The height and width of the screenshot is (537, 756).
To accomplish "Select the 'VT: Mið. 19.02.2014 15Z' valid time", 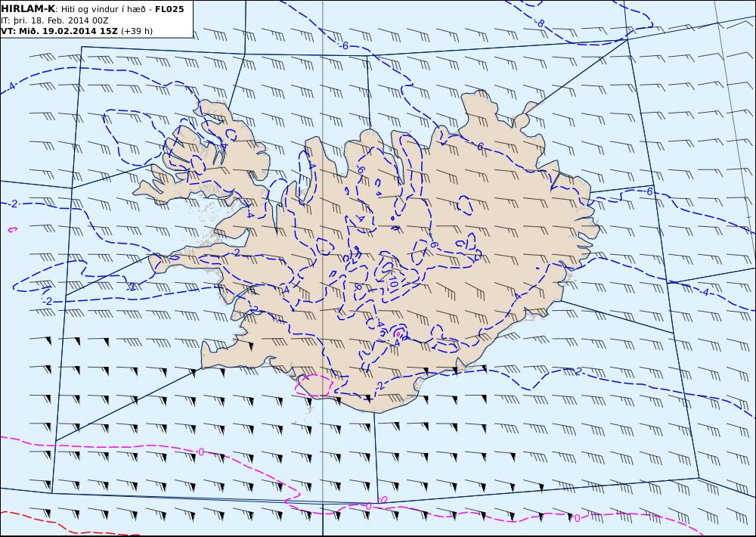I will click(59, 31).
